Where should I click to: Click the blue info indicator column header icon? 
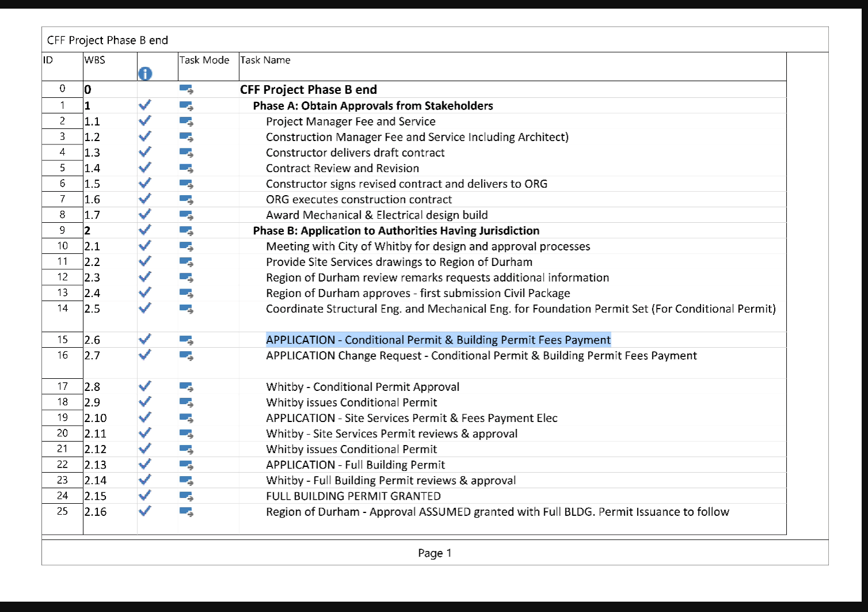tap(145, 74)
